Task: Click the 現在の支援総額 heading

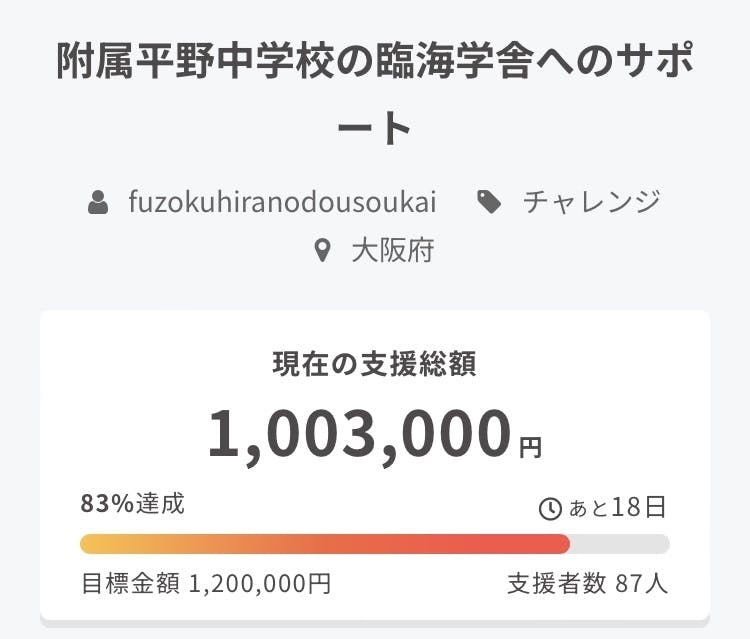Action: pyautogui.click(x=375, y=364)
